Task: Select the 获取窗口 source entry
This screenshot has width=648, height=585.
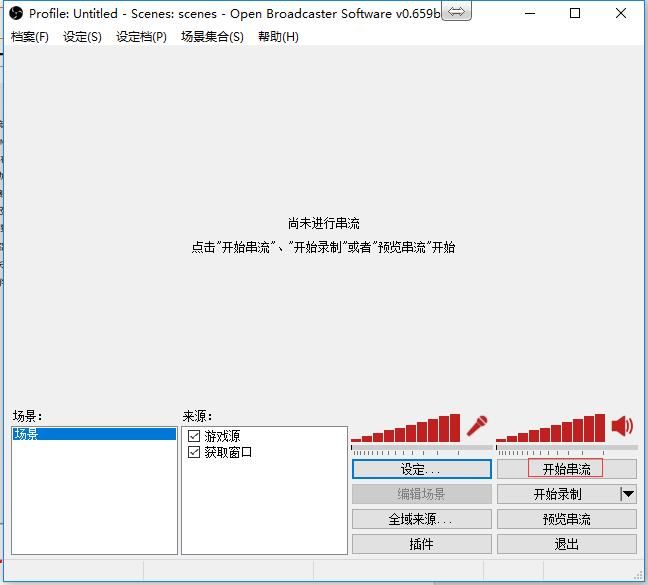Action: pyautogui.click(x=228, y=452)
